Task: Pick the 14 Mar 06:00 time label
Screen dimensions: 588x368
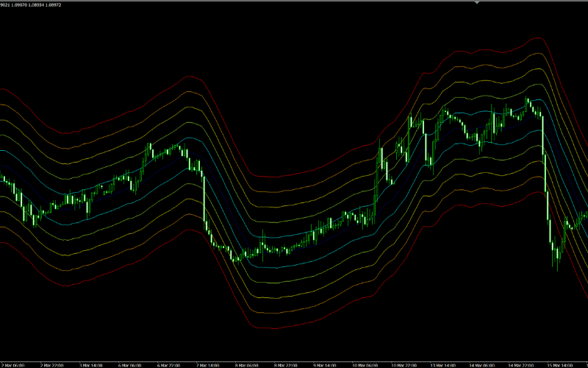Action: pyautogui.click(x=484, y=364)
